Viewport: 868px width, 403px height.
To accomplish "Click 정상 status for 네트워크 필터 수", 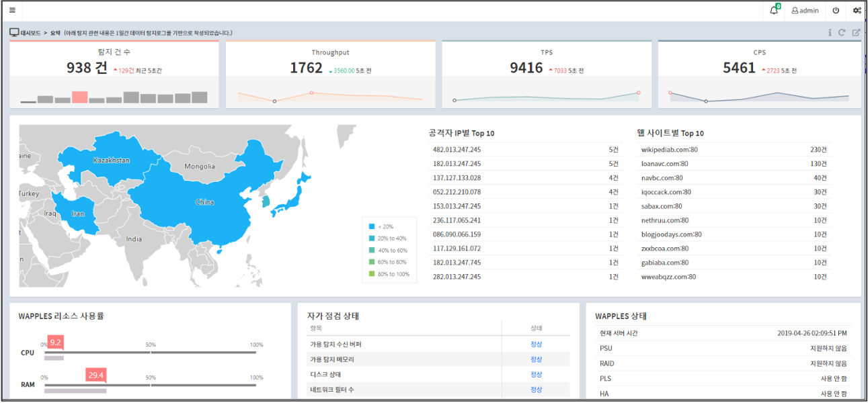I will tap(536, 389).
